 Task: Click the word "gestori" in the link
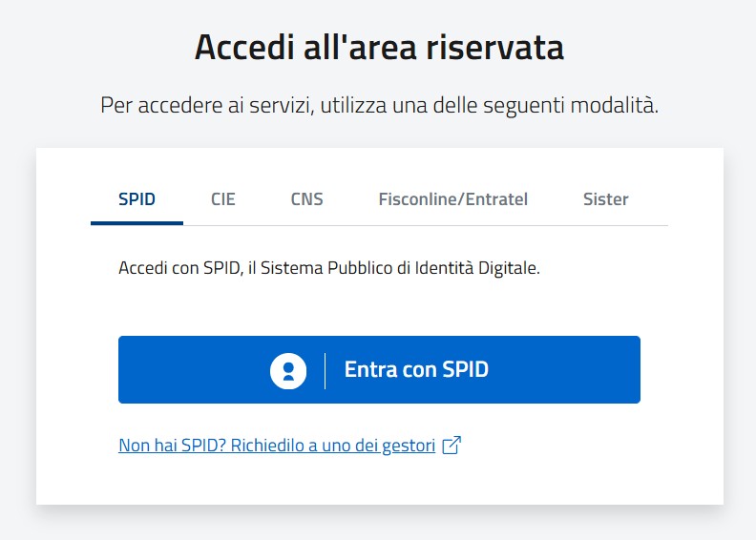click(409, 446)
